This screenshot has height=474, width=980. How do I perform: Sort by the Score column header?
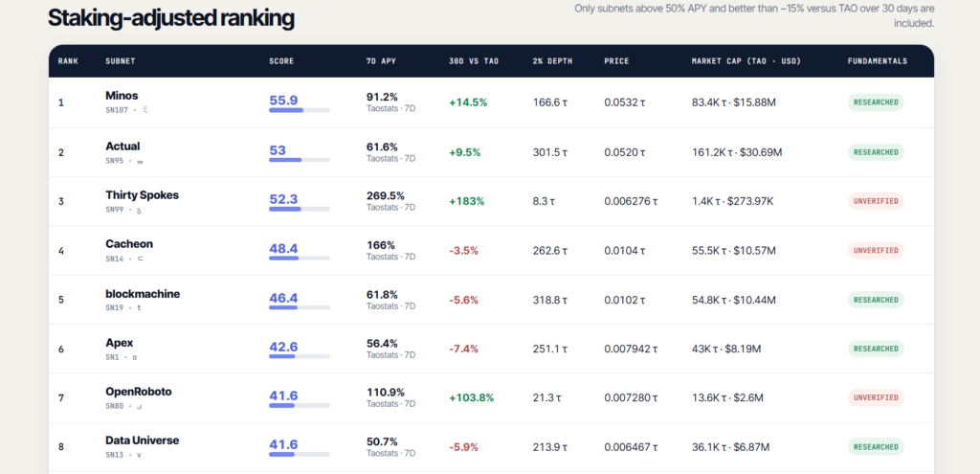(x=281, y=61)
